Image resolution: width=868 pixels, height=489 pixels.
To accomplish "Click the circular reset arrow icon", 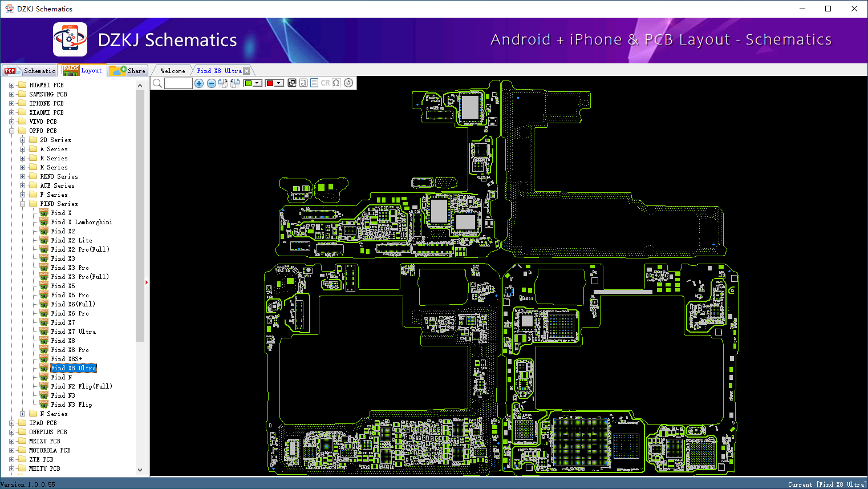I will 348,83.
